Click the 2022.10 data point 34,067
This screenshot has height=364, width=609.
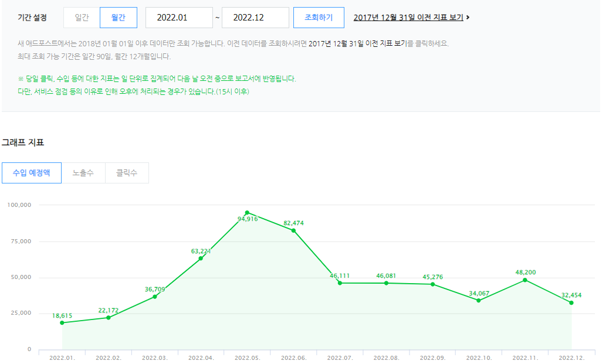(x=479, y=301)
